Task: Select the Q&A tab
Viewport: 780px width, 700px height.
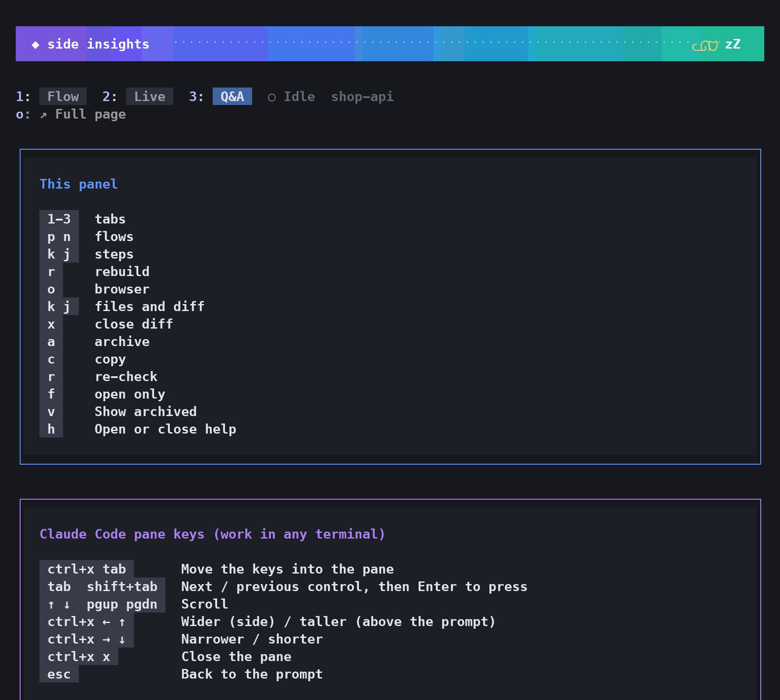Action: pyautogui.click(x=232, y=96)
